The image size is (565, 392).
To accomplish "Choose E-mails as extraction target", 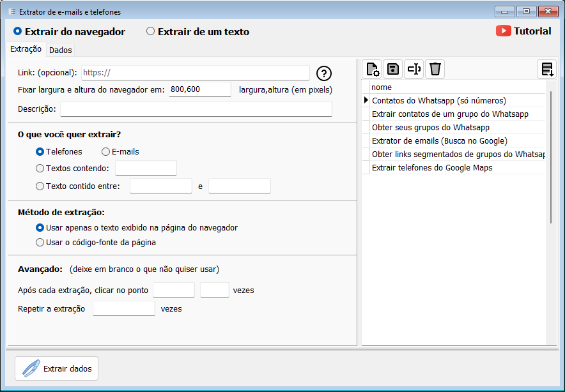I will (x=120, y=152).
